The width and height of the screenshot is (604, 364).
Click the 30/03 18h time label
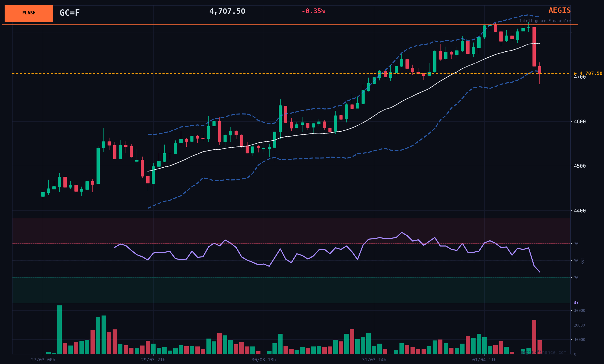coord(264,360)
